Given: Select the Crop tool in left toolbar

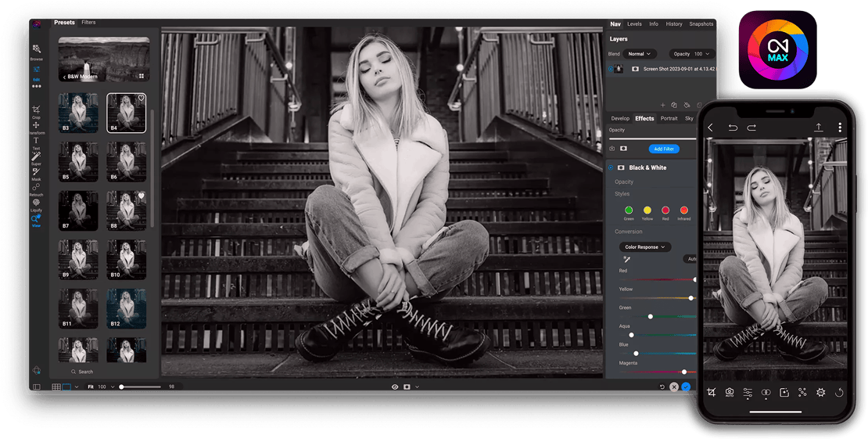Looking at the screenshot, I should click(36, 110).
